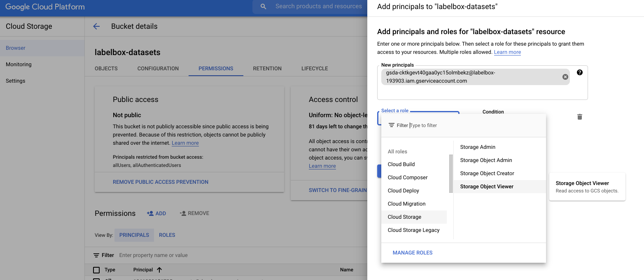Image resolution: width=644 pixels, height=280 pixels.
Task: Open Learn more link in Public access card
Action: point(185,143)
